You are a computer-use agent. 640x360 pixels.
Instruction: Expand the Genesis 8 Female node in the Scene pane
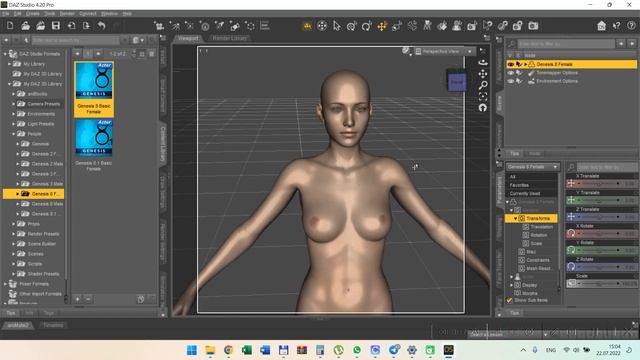pyautogui.click(x=525, y=64)
